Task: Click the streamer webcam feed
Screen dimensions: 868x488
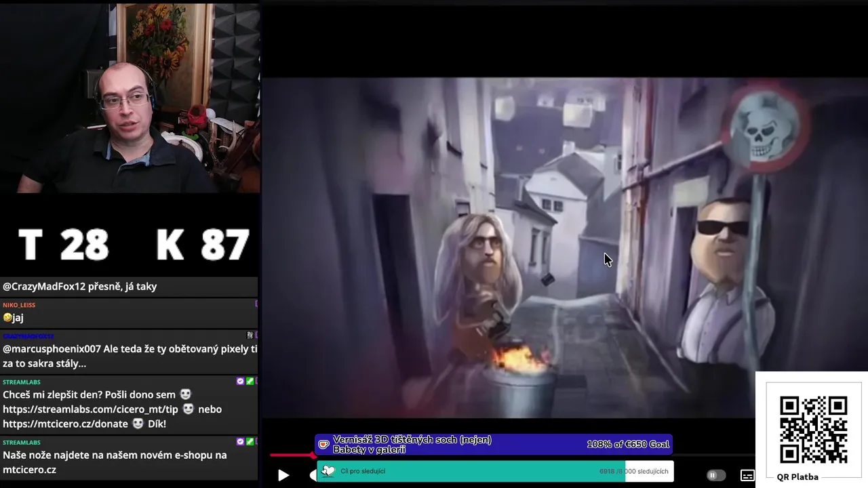Action: [130, 98]
